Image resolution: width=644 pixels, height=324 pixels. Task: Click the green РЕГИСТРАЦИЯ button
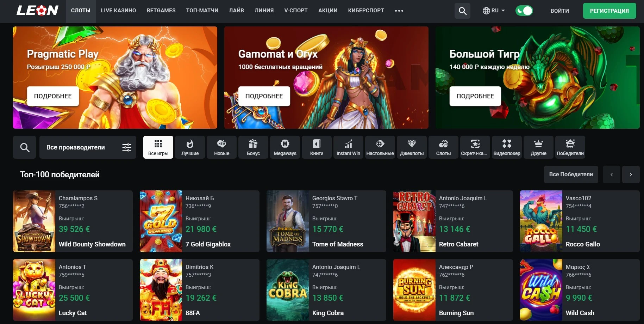click(609, 11)
